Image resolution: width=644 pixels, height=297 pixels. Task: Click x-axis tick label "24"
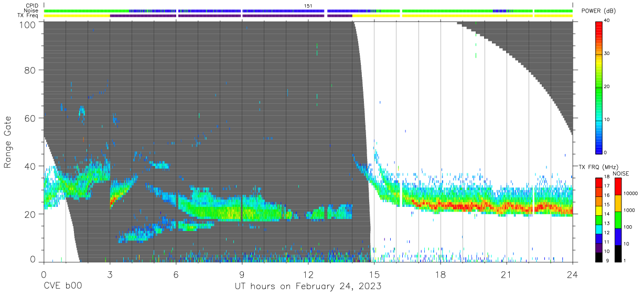coord(573,273)
